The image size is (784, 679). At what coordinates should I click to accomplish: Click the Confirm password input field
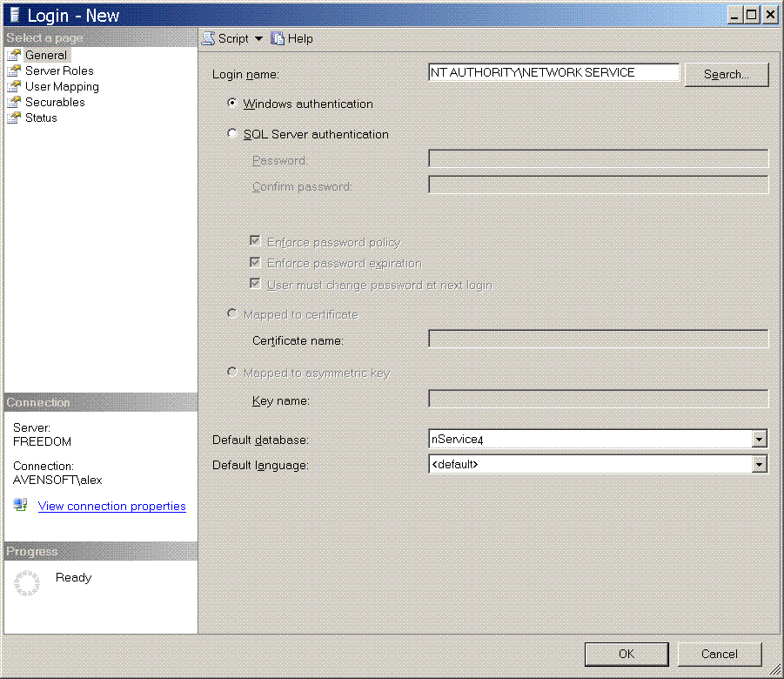[x=599, y=185]
